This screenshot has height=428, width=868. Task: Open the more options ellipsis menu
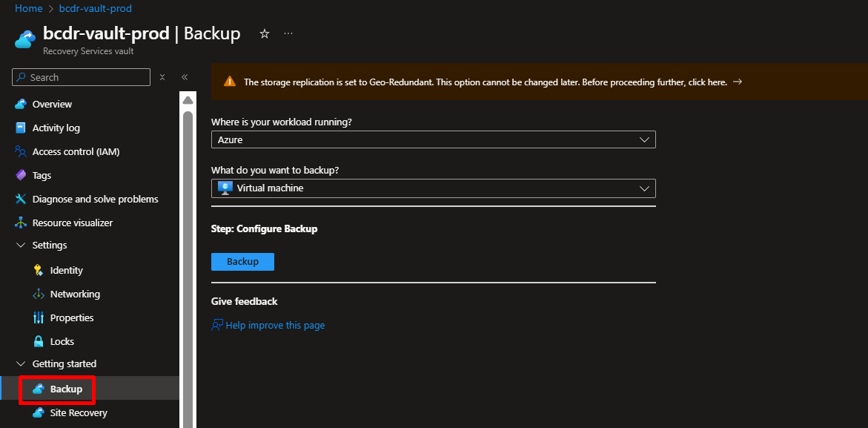click(x=288, y=34)
